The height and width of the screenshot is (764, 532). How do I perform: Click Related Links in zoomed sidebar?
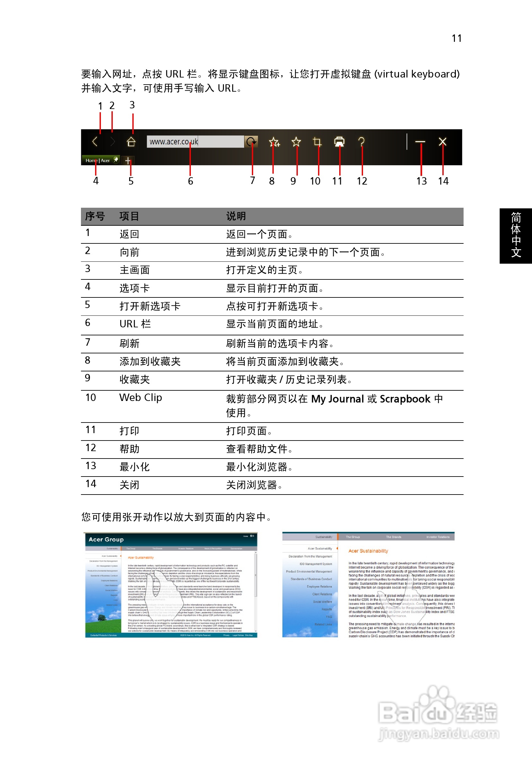tap(323, 624)
